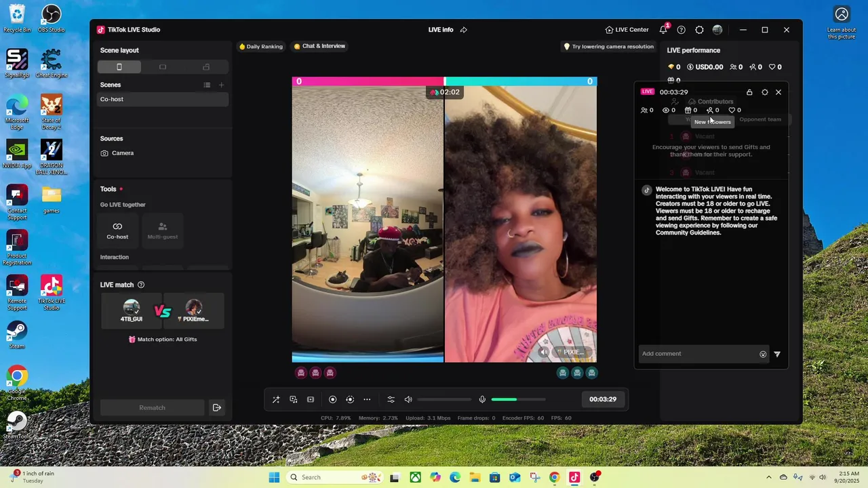Viewport: 868px width, 488px height.
Task: Click the likes heart count in overlay
Action: click(x=734, y=110)
